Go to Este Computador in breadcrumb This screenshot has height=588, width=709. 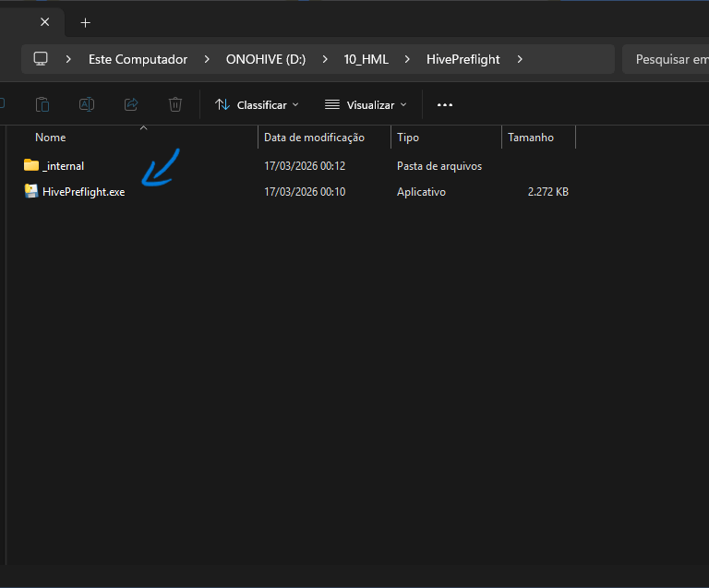[138, 59]
